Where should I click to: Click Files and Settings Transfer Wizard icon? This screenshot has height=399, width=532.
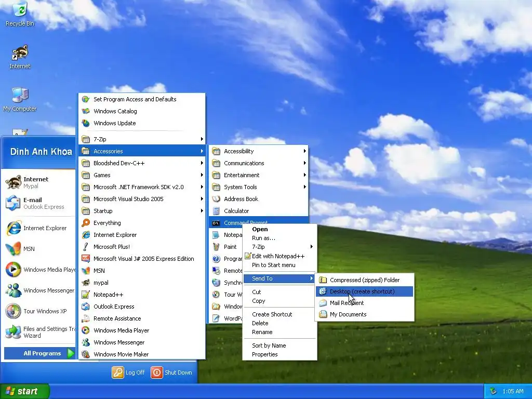coord(13,332)
